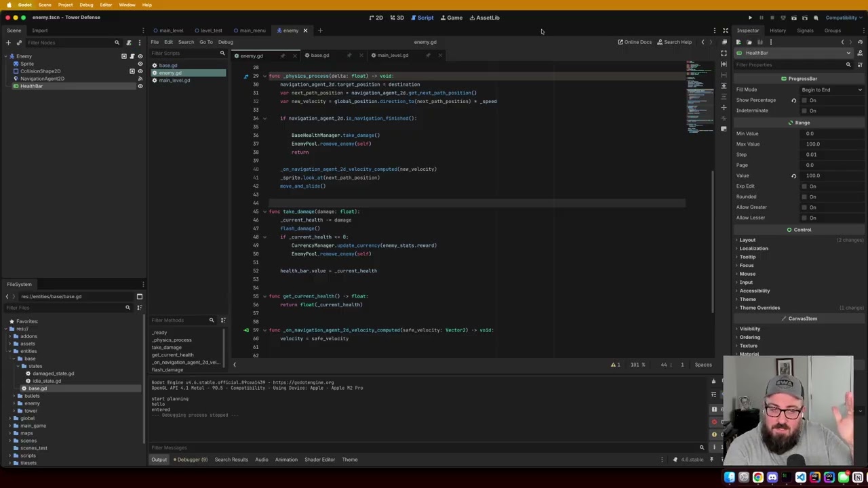
Task: Enable Exp Edit checkbox
Action: point(804,186)
